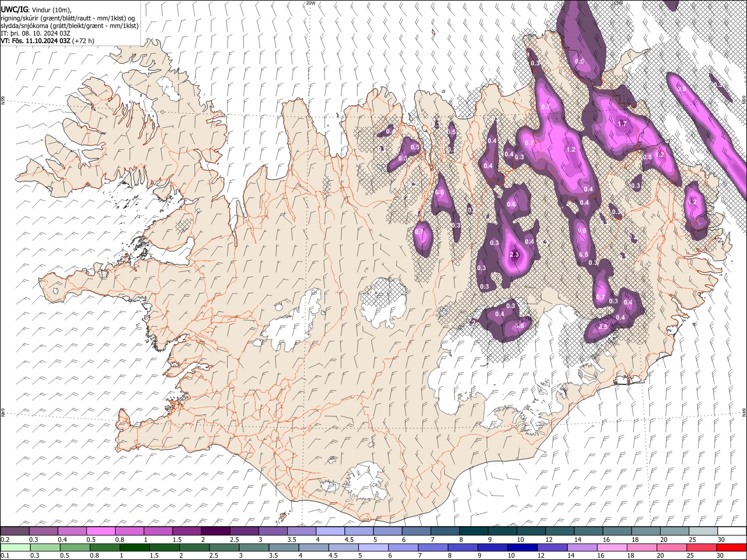747x560 pixels.
Task: Click the 0.9 value in the offshore band
Action: pos(681,89)
